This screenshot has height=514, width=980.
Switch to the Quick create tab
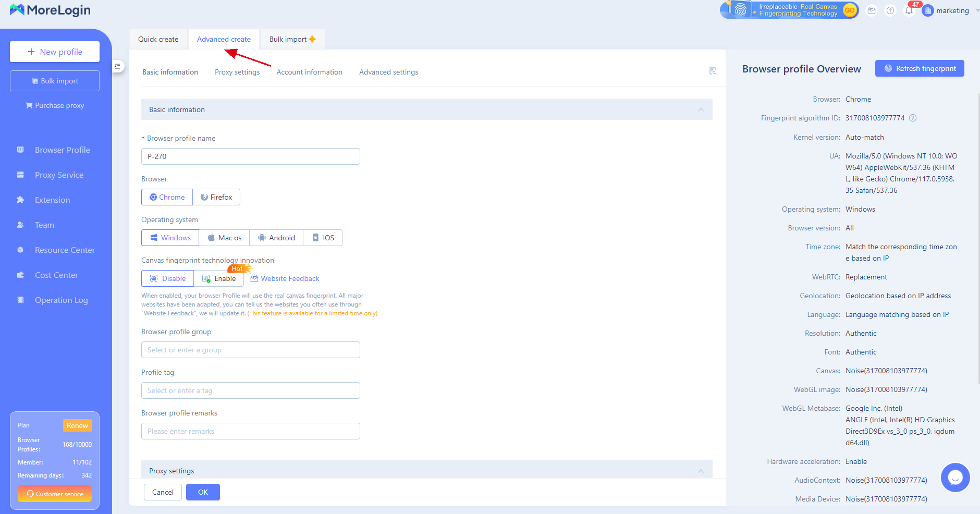(158, 39)
